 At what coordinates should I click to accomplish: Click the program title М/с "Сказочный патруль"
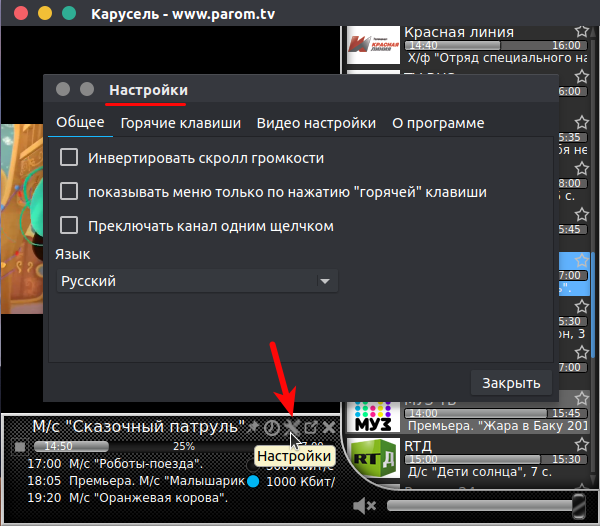(x=139, y=427)
